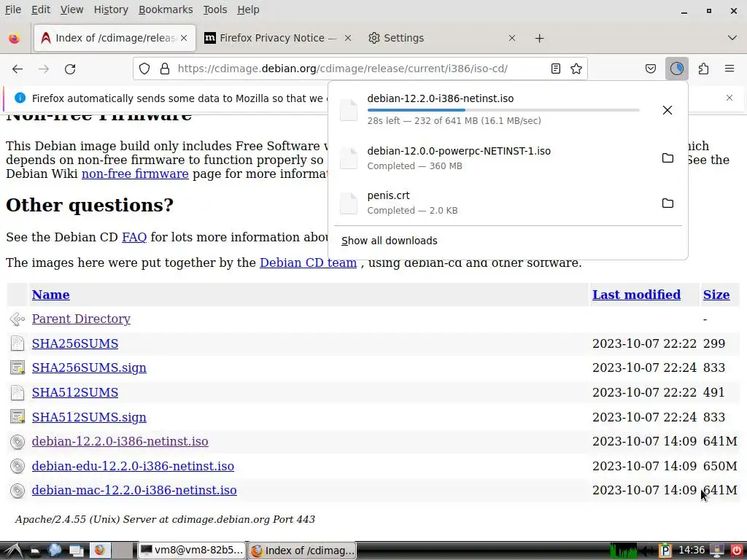Image resolution: width=747 pixels, height=560 pixels.
Task: Open containing folder for the .crt file
Action: (667, 203)
